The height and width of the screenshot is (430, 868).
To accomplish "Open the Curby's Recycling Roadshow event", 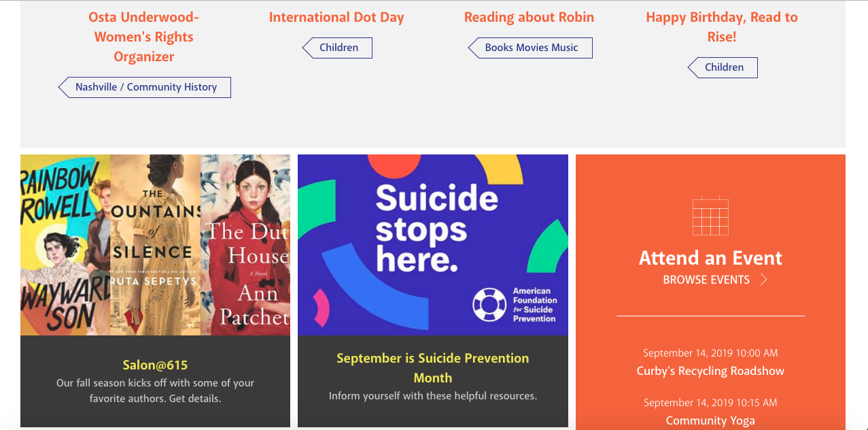I will click(710, 371).
